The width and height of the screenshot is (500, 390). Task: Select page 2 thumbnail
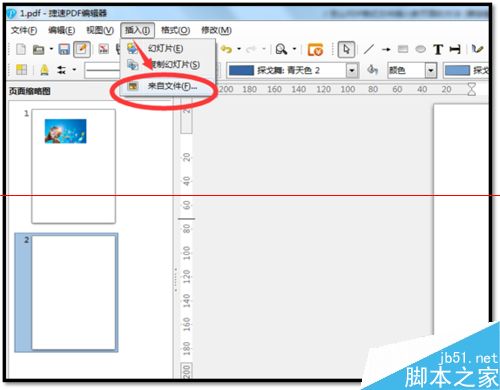click(74, 292)
